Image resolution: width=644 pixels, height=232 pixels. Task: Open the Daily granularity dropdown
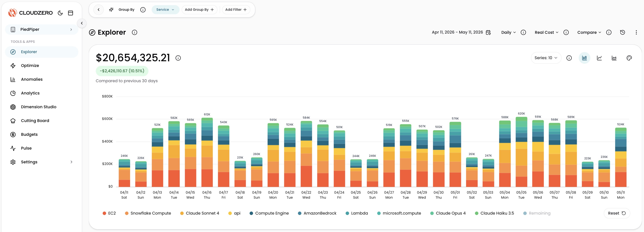[x=508, y=32]
